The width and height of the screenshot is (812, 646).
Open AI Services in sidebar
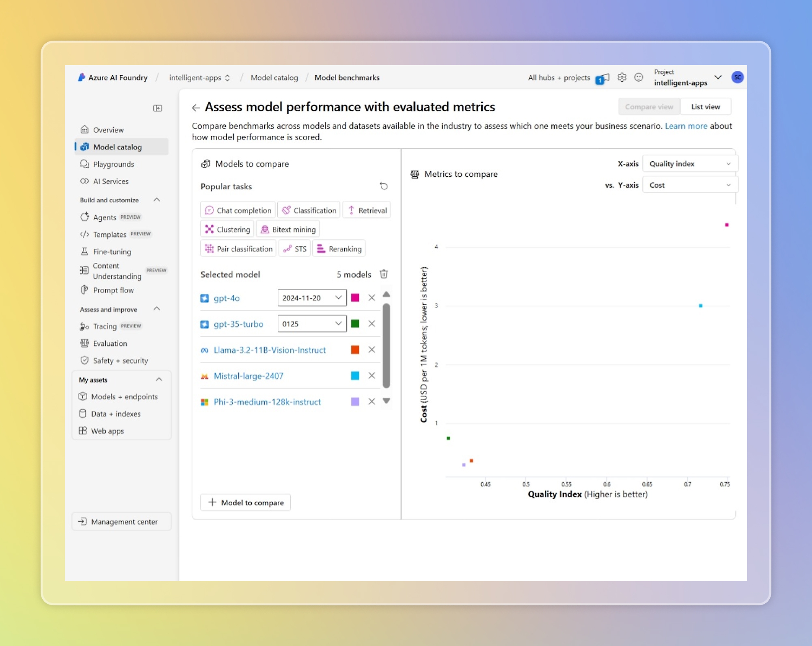pyautogui.click(x=122, y=181)
